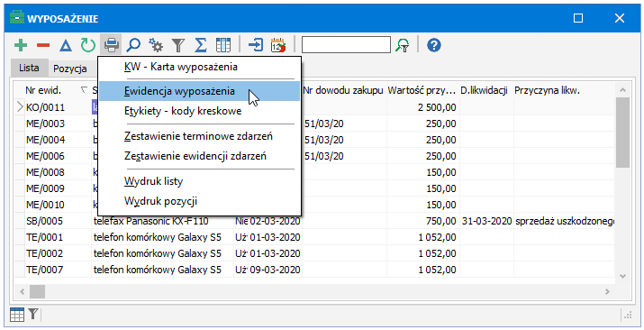Click horizontal scrollbar right arrow
This screenshot has height=330, width=644.
tap(607, 292)
